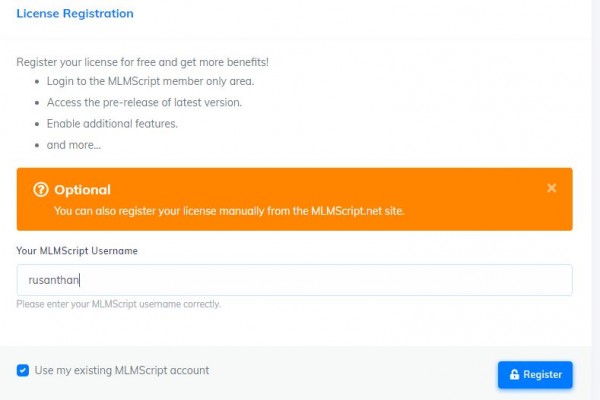Select 'Access the pre-release of latest version' bullet

coord(144,103)
